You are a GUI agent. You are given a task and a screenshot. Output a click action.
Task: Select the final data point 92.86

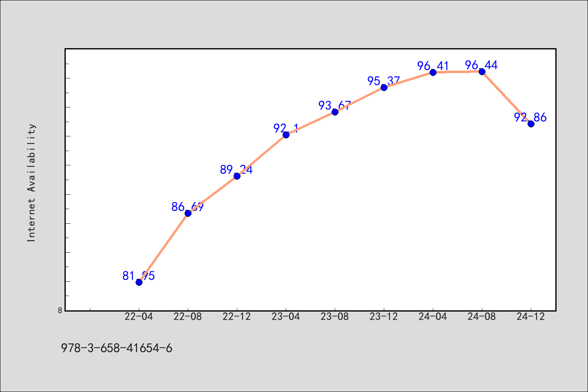point(531,124)
